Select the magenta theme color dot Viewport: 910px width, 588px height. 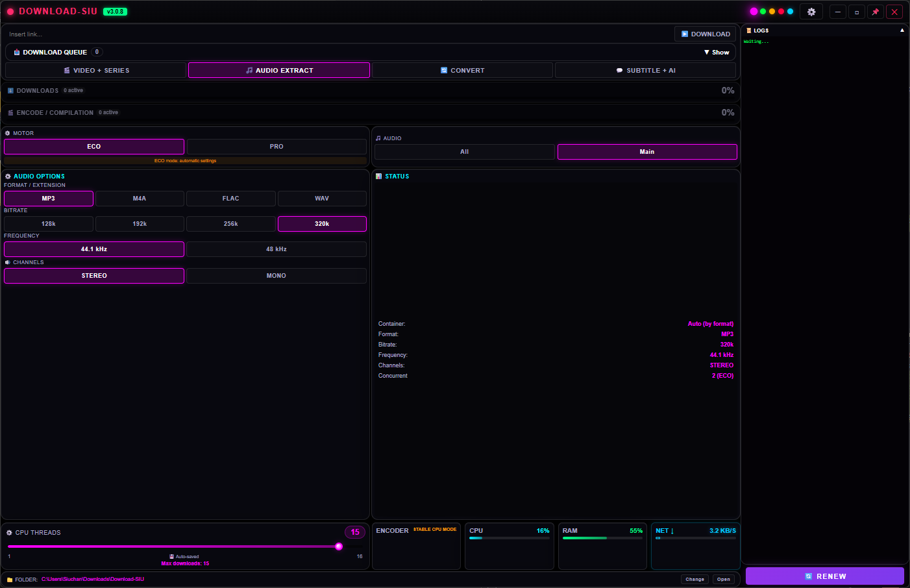click(754, 12)
